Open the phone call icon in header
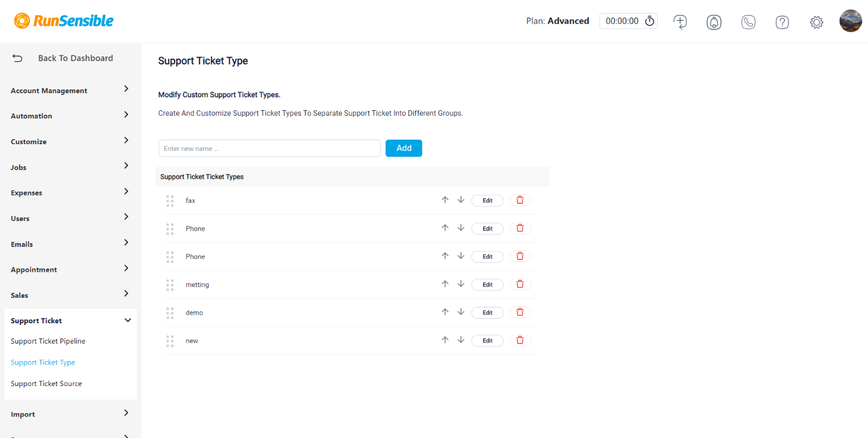The image size is (868, 438). coord(748,22)
